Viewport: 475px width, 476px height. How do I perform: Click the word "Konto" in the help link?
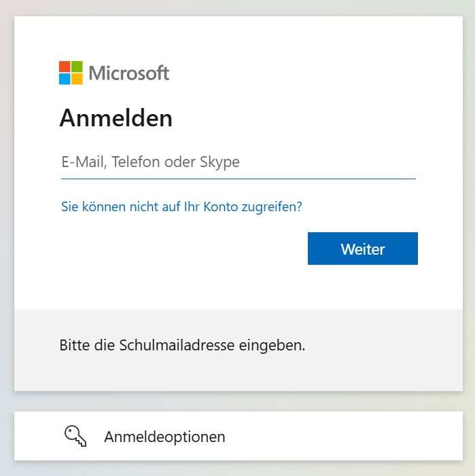pyautogui.click(x=220, y=206)
